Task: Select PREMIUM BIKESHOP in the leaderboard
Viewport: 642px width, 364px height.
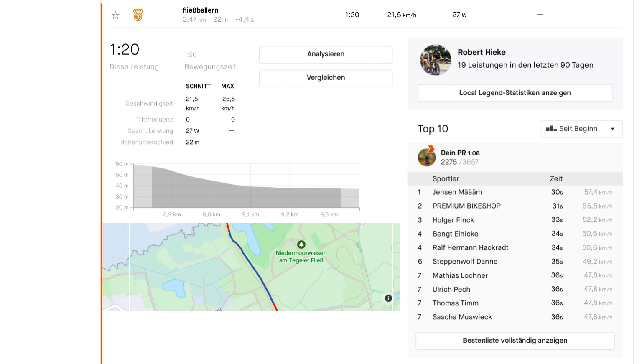Action: click(466, 206)
